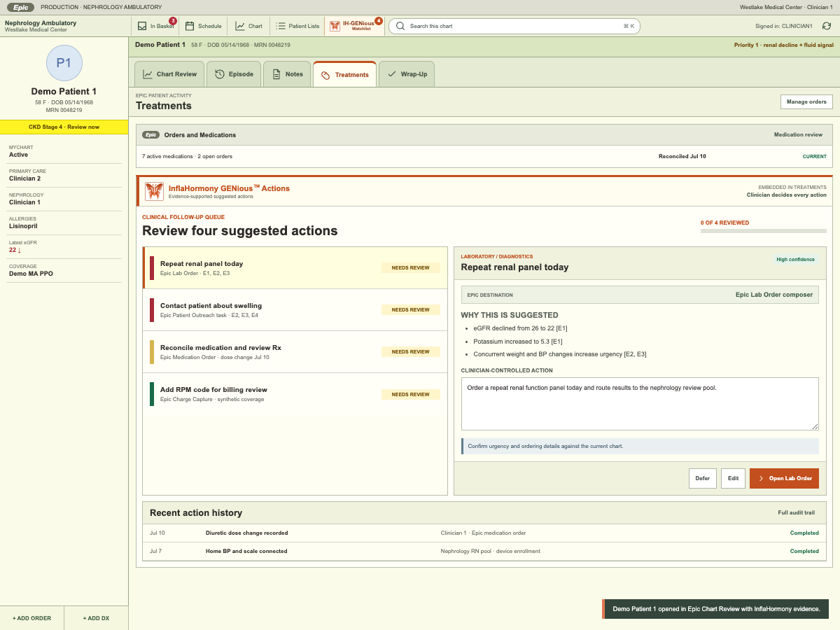840x630 pixels.
Task: Click the Wrap-Up tab checkmark icon
Action: tap(392, 74)
